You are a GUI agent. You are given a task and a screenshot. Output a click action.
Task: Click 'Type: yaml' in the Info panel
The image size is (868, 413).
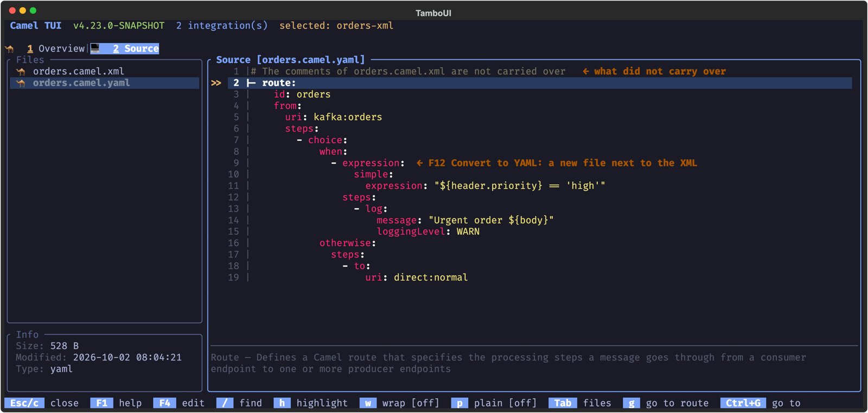click(x=44, y=369)
